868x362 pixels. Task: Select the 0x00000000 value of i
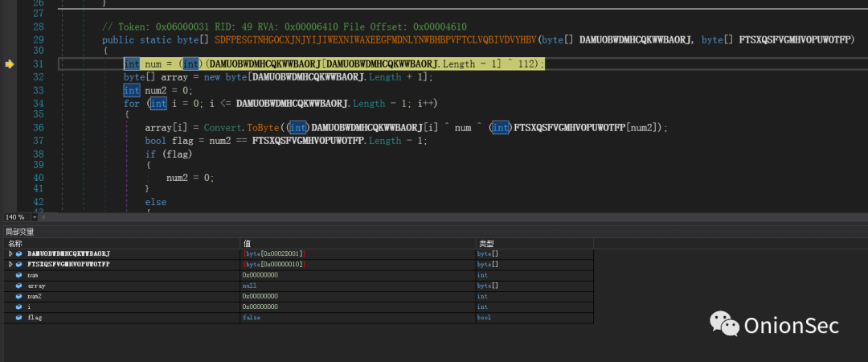[x=260, y=307]
